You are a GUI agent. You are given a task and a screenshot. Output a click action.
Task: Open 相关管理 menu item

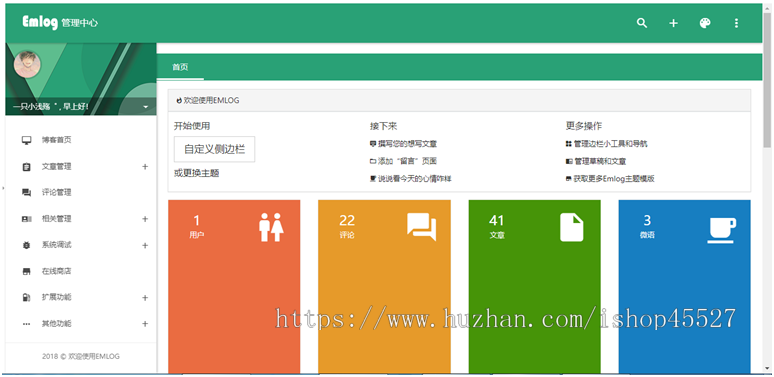tap(56, 219)
